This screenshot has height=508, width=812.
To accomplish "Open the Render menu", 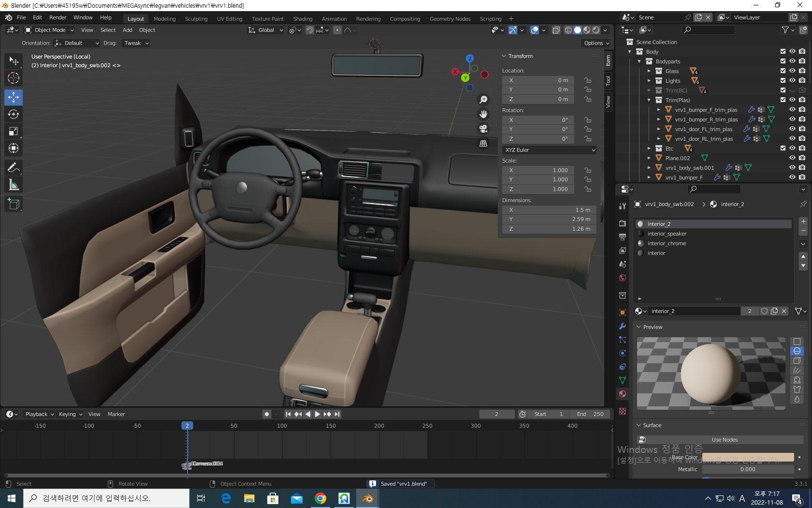I will 58,17.
